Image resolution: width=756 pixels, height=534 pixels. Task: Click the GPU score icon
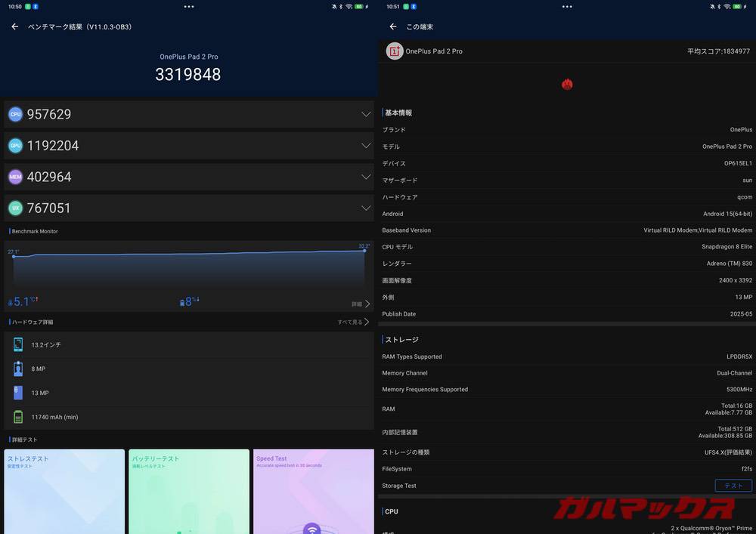pos(16,145)
